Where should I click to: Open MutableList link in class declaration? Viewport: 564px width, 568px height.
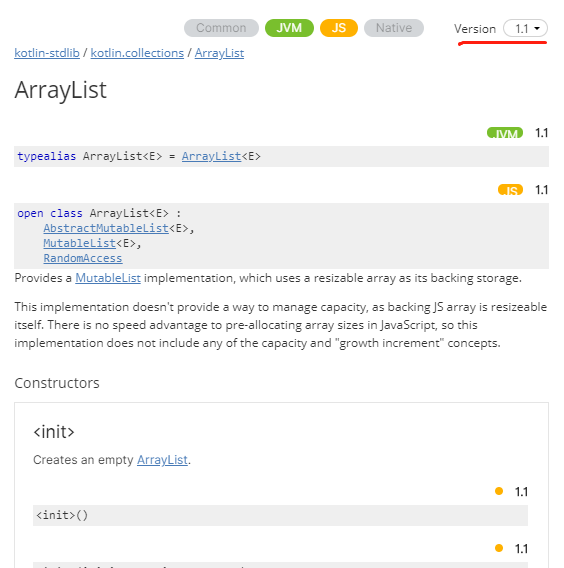pos(79,243)
